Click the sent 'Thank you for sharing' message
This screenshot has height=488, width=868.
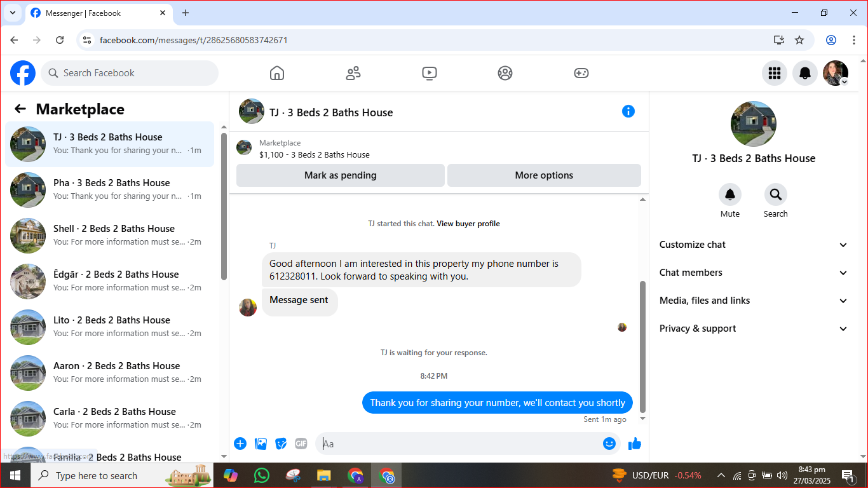click(x=498, y=403)
